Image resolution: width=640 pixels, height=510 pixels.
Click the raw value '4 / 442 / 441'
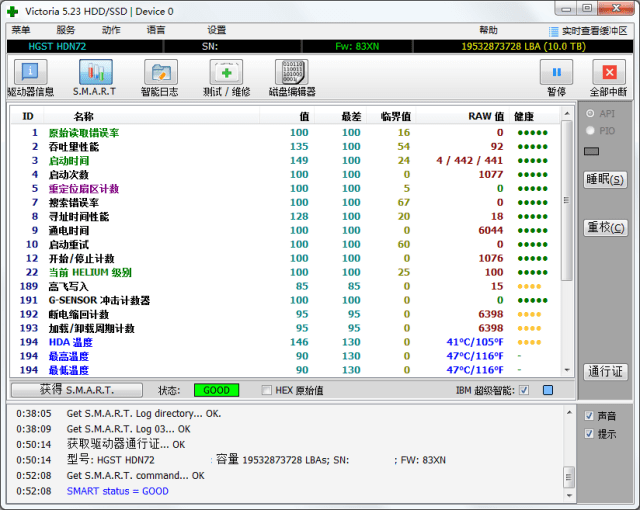(x=469, y=161)
